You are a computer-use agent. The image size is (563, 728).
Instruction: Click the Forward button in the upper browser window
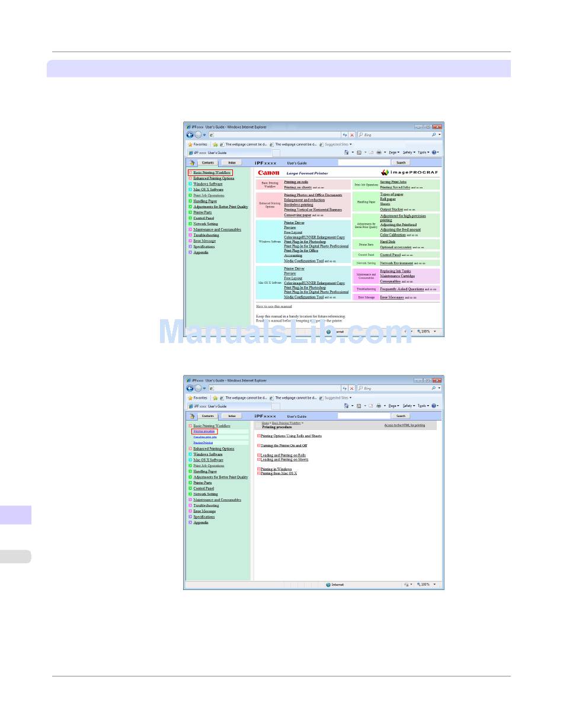tap(198, 135)
